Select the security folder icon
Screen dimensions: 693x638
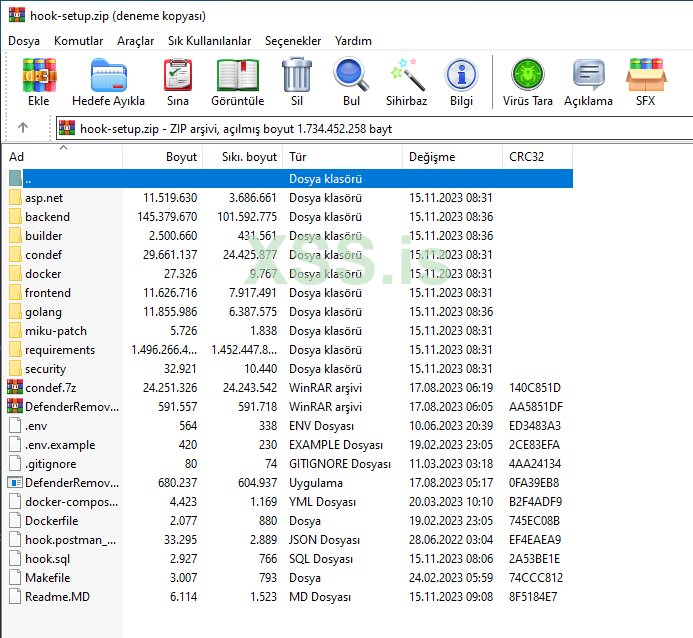tap(15, 368)
